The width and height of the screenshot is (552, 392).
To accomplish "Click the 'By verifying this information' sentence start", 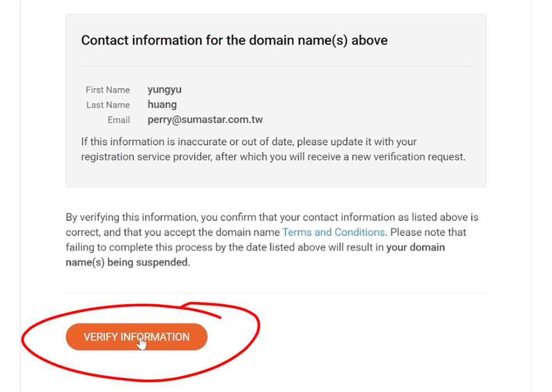I will coord(132,217).
